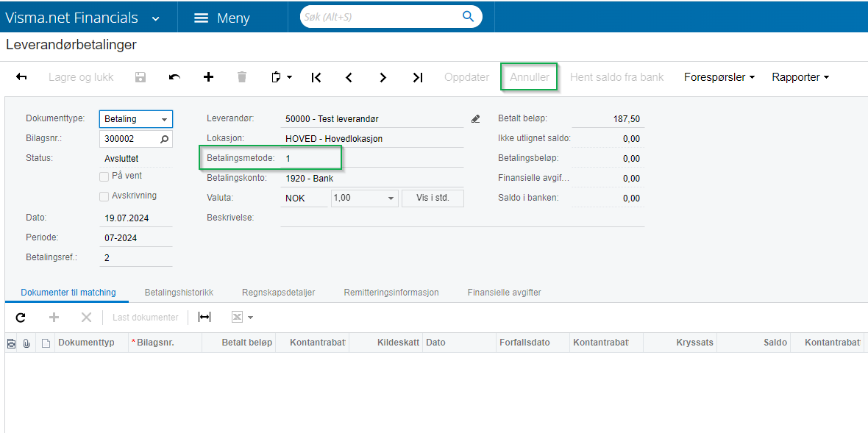
Task: Open the Meny hamburger button
Action: tap(222, 18)
